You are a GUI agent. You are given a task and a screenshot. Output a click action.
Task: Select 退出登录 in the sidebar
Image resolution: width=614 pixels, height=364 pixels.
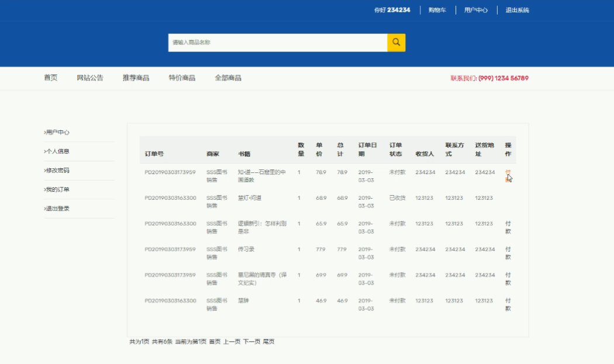[x=57, y=209]
